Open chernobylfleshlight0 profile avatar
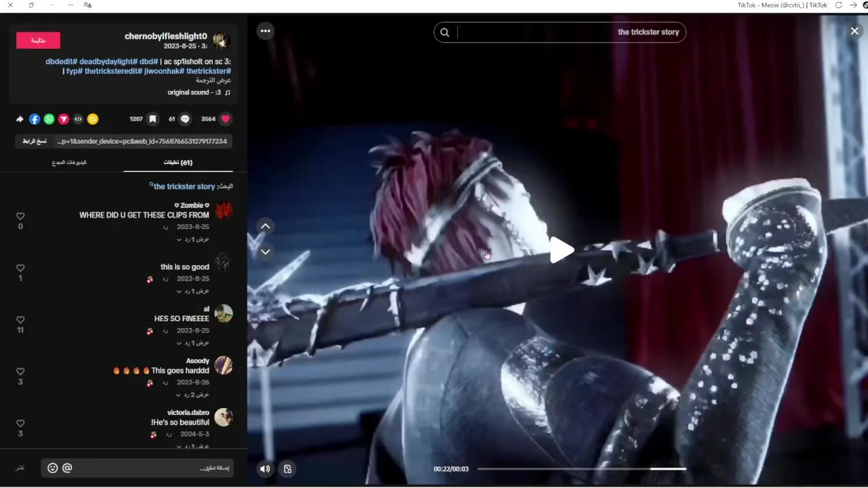Viewport: 868px width, 488px height. (x=222, y=41)
